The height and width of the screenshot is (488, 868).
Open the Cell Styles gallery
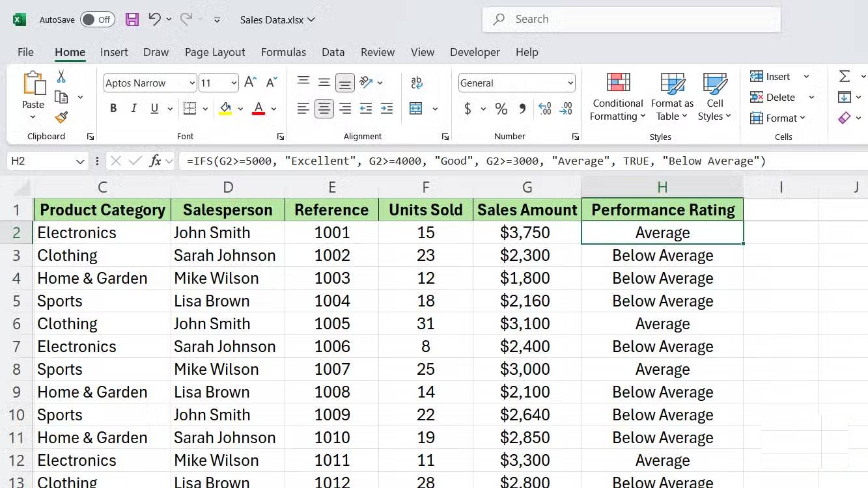[714, 96]
